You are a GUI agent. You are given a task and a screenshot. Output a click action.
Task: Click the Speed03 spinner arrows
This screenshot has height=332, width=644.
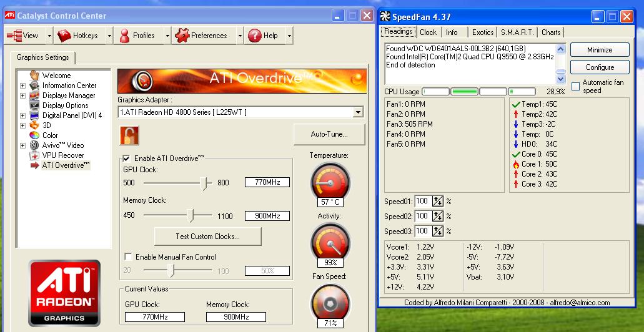(x=438, y=231)
